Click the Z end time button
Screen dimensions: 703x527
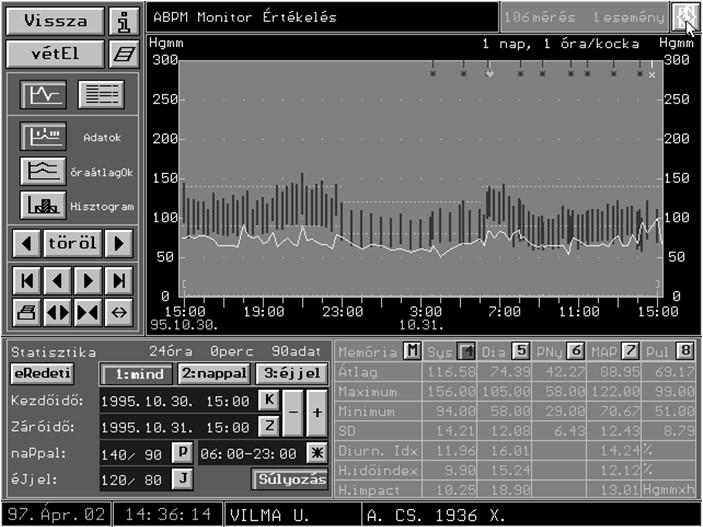click(x=269, y=426)
